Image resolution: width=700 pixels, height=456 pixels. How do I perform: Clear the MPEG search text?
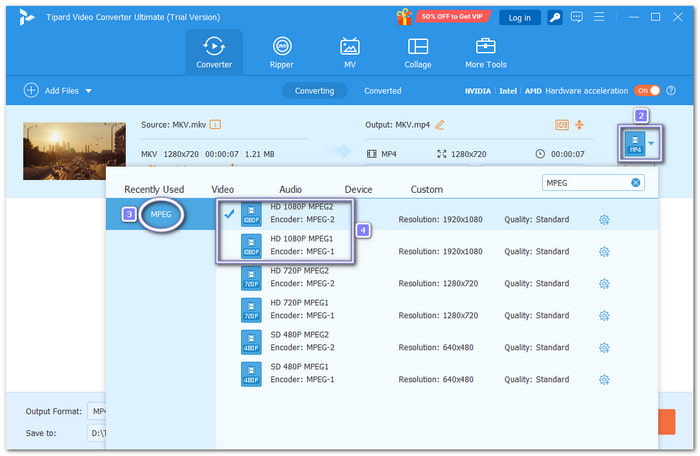point(635,182)
